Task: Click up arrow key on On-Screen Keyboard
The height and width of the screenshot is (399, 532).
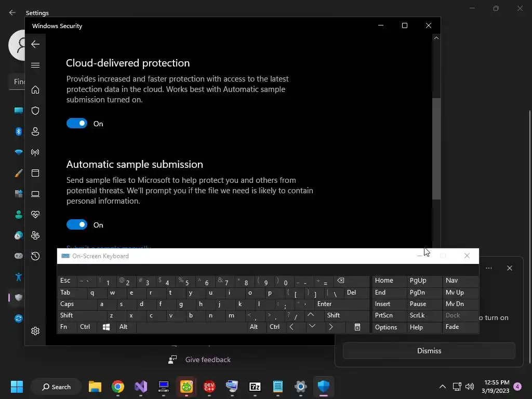Action: pos(314,315)
